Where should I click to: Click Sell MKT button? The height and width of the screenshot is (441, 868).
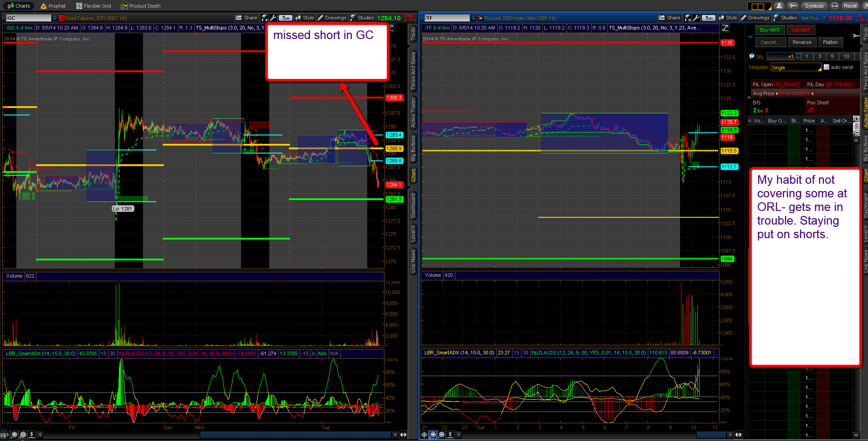[x=800, y=30]
